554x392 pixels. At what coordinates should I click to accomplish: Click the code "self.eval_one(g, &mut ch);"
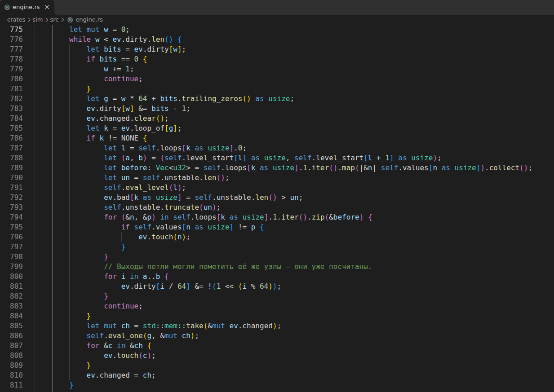point(143,335)
